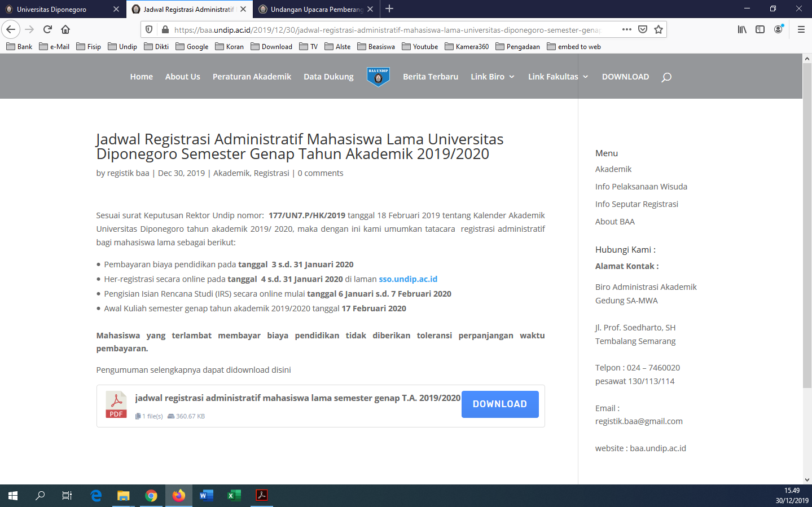Bookmark this page with the star icon
The height and width of the screenshot is (507, 812).
point(658,29)
